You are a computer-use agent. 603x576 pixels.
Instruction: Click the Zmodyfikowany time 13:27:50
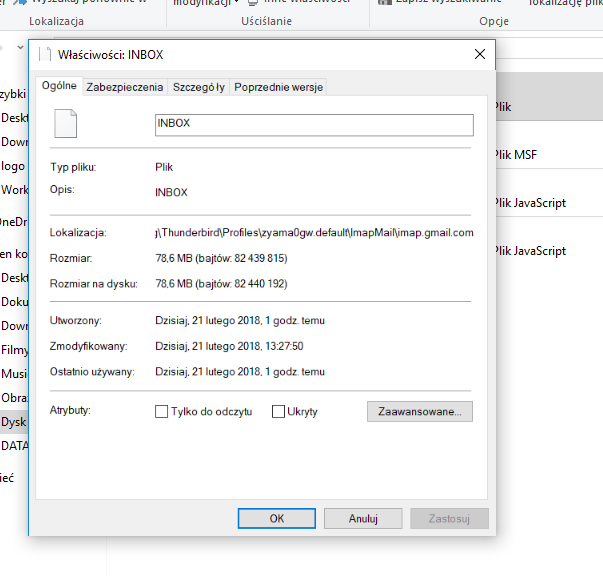click(x=284, y=346)
